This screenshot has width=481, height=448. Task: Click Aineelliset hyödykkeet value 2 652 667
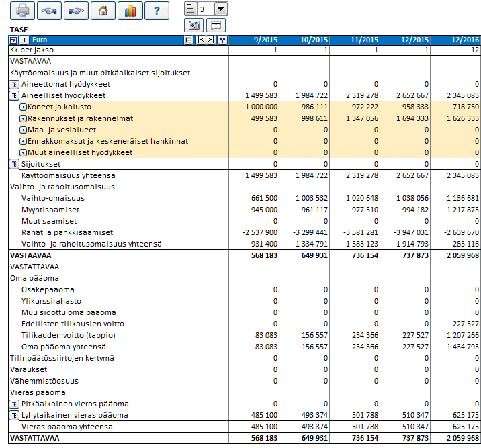412,95
